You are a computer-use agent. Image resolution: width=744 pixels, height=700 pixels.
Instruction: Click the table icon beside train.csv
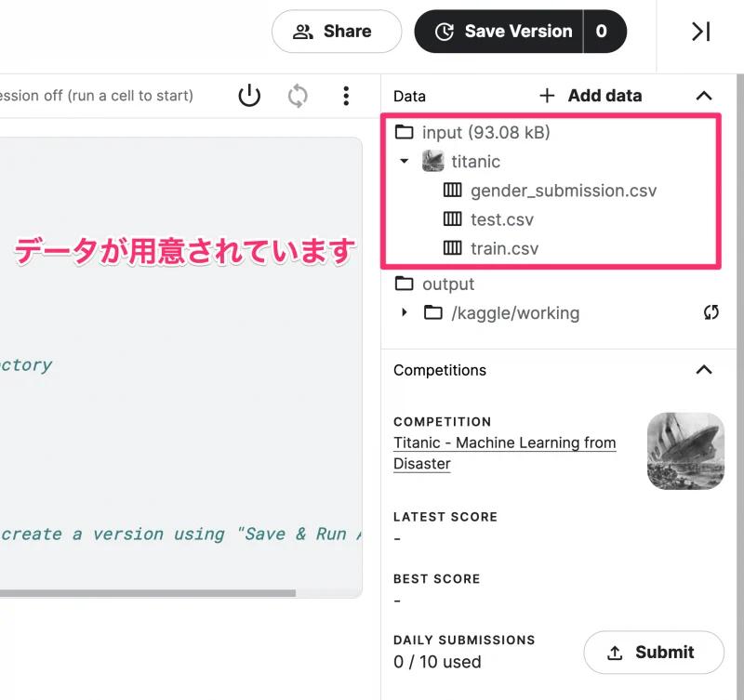[x=452, y=248]
